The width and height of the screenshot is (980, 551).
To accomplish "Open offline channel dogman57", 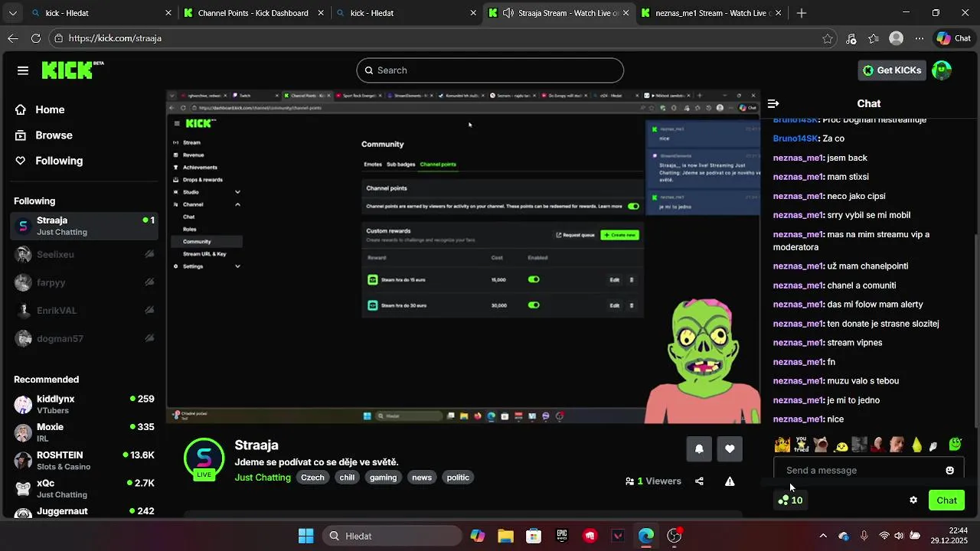I will pyautogui.click(x=84, y=338).
